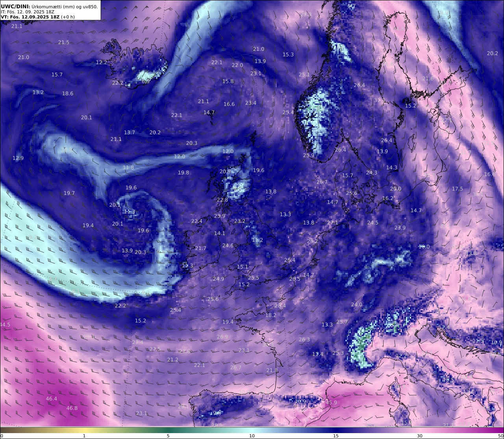Click the map value '22.4'

[197, 221]
